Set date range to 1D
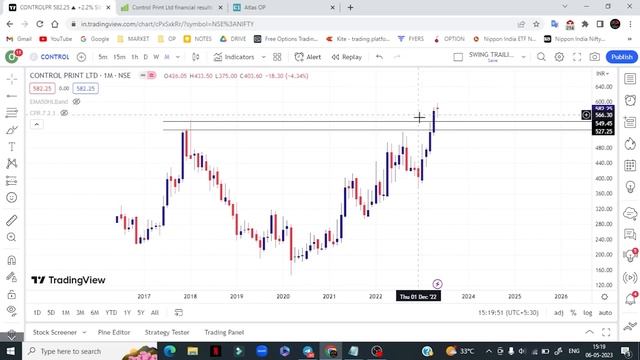Viewport: 640px width, 360px height. tap(37, 313)
